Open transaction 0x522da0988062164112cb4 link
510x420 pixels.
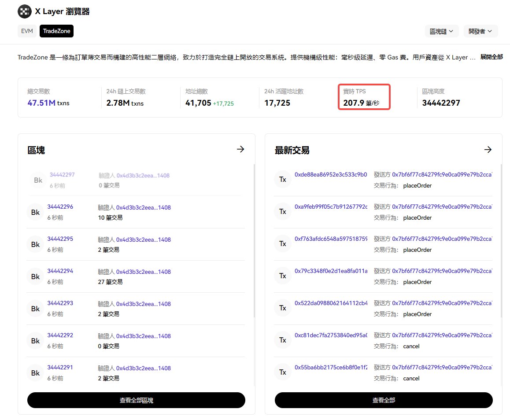point(331,303)
